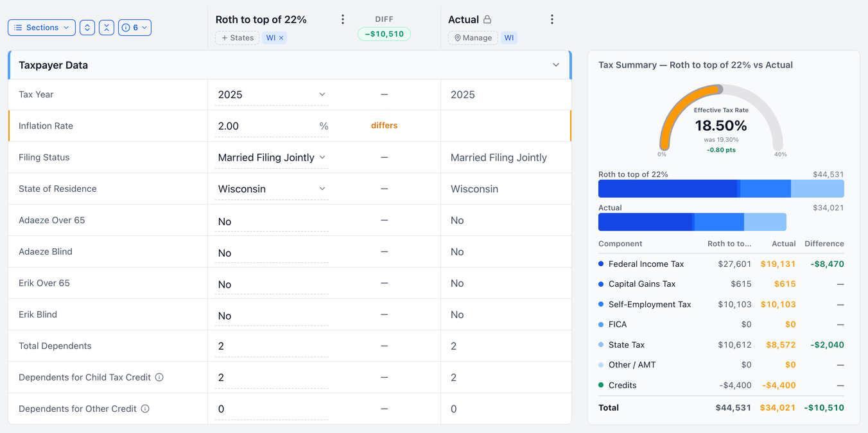Click the Capital Gains Tax row label
Screen dimensions: 868x433
(x=642, y=284)
